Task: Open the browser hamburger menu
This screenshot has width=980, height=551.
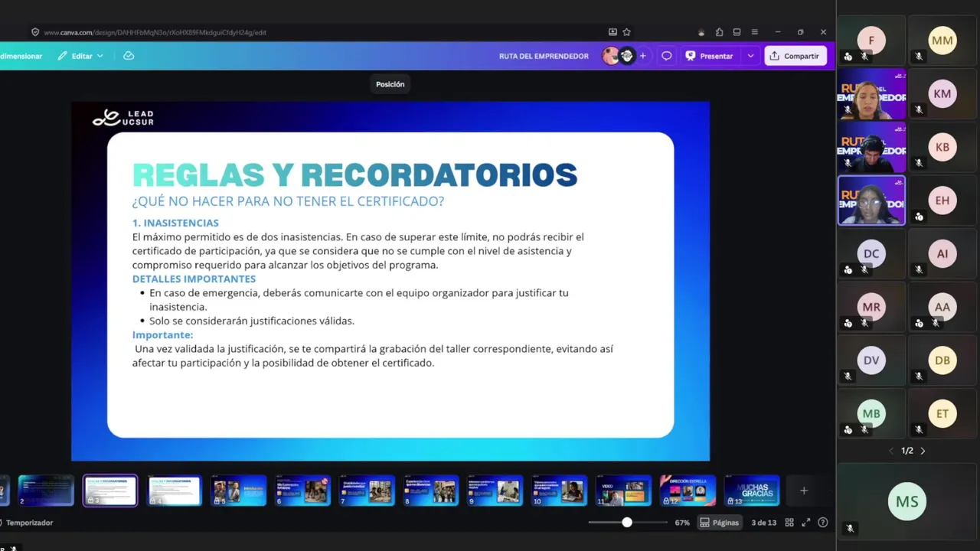Action: pyautogui.click(x=754, y=32)
